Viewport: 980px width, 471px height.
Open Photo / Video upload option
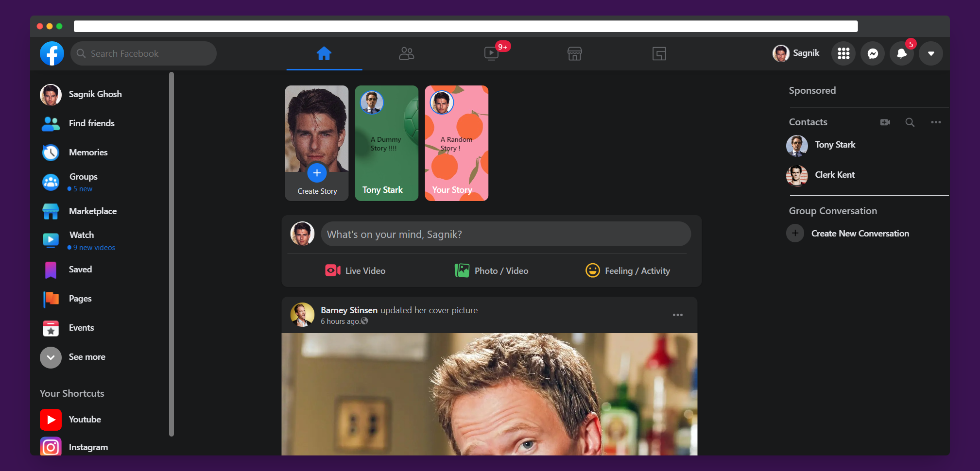pos(491,270)
